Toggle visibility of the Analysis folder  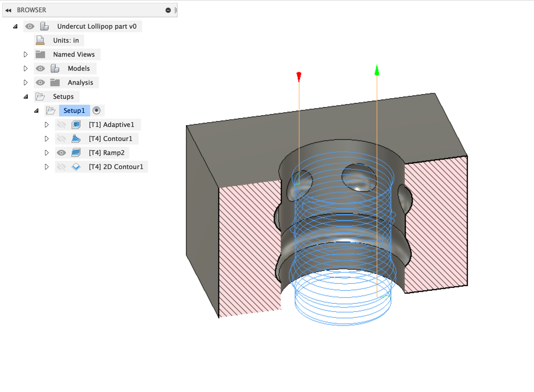pos(41,82)
